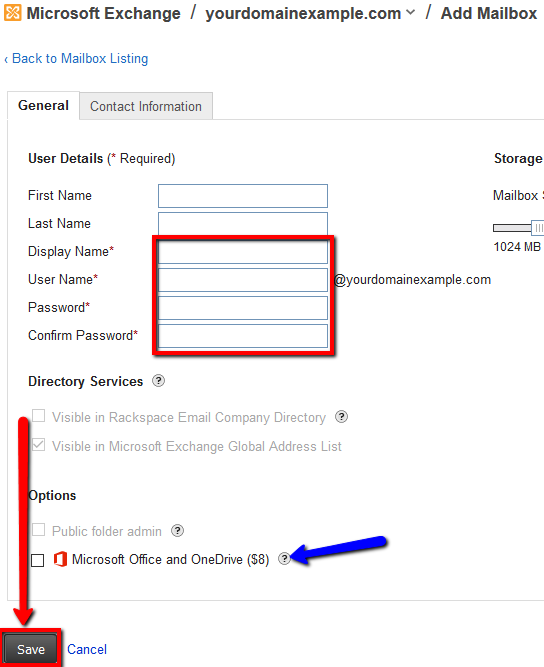Click into the Last Name field

pyautogui.click(x=243, y=224)
